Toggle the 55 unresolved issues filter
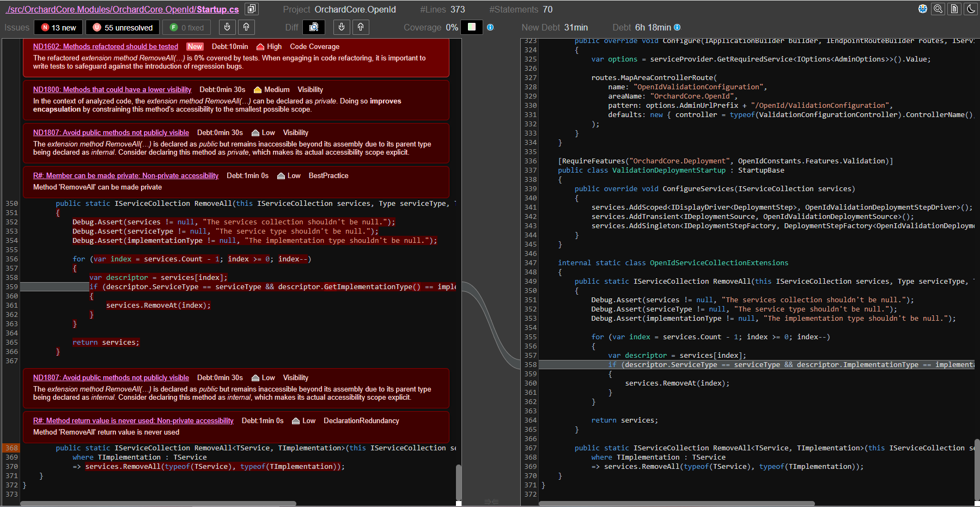The image size is (980, 507). point(123,27)
